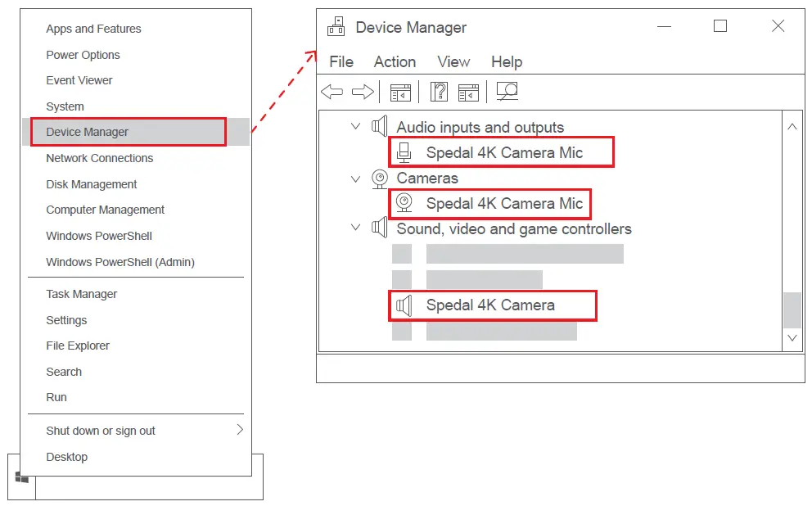Click the microphone icon beside Spedal 4K Camera Mic

point(404,152)
